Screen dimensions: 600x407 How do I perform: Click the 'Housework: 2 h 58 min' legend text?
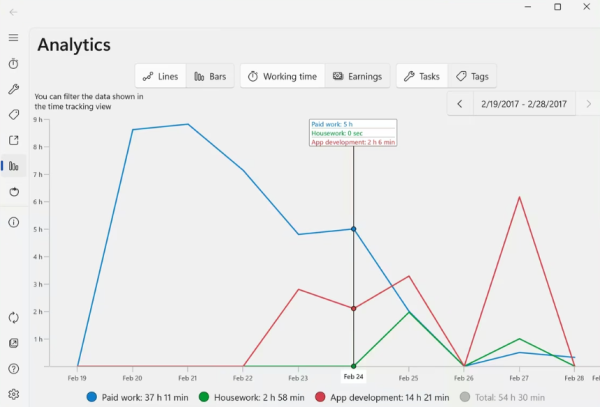259,397
